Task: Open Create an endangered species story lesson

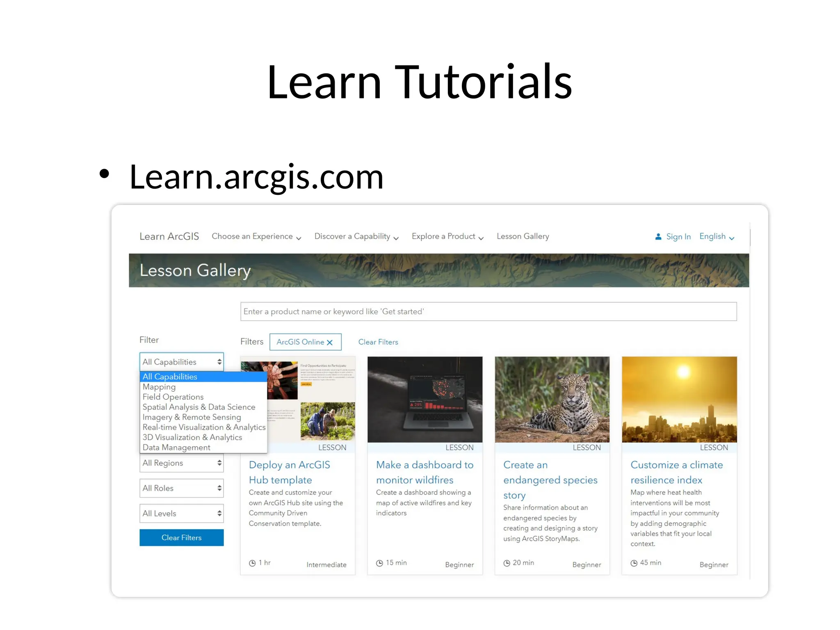Action: pos(550,480)
